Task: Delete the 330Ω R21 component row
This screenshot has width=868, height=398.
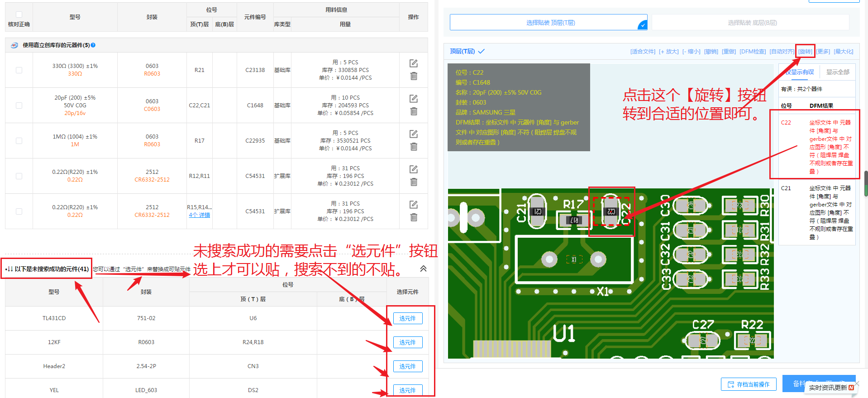Action: [414, 76]
